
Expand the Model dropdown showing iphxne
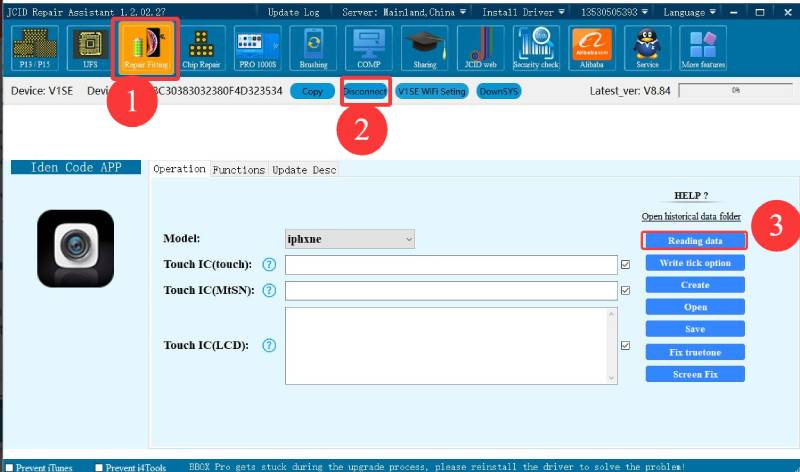tap(349, 239)
